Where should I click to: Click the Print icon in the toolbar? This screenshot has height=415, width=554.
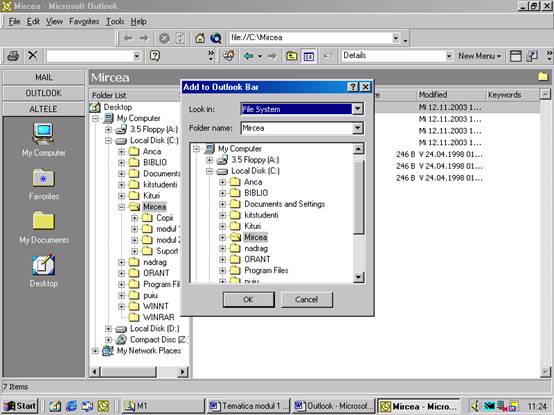(13, 56)
